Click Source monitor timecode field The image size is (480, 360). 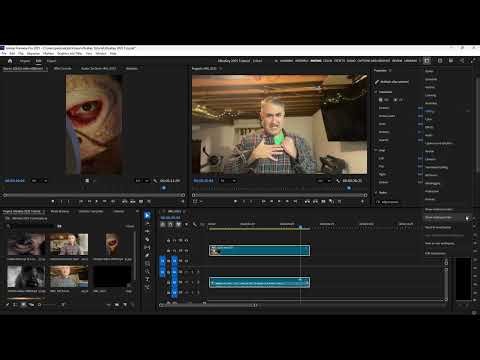tap(15, 180)
